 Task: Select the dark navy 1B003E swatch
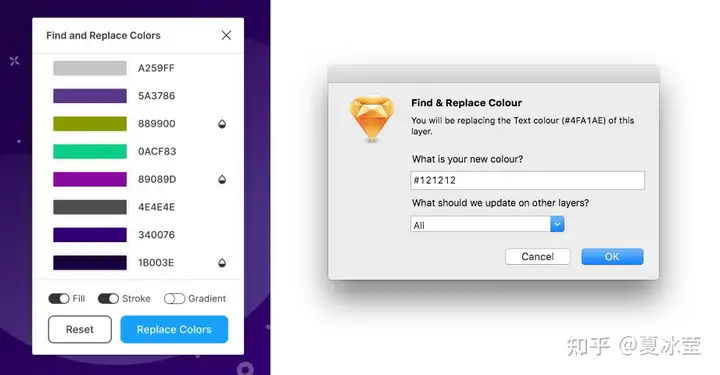tap(90, 263)
